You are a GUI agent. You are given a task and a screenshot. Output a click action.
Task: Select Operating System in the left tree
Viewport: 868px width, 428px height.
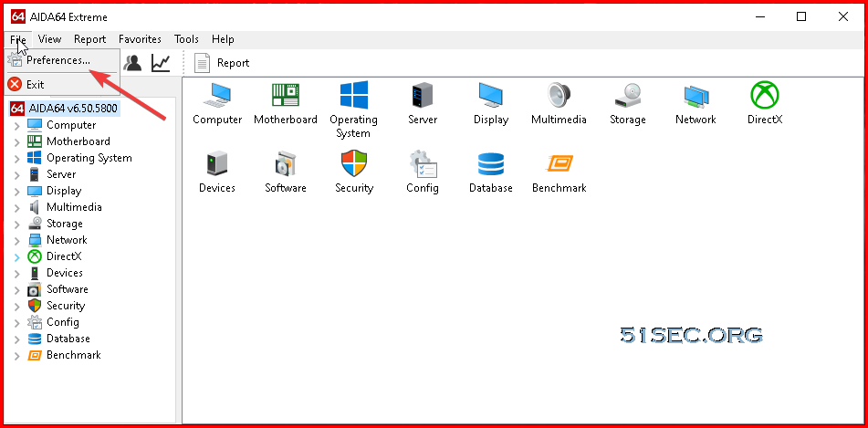89,158
